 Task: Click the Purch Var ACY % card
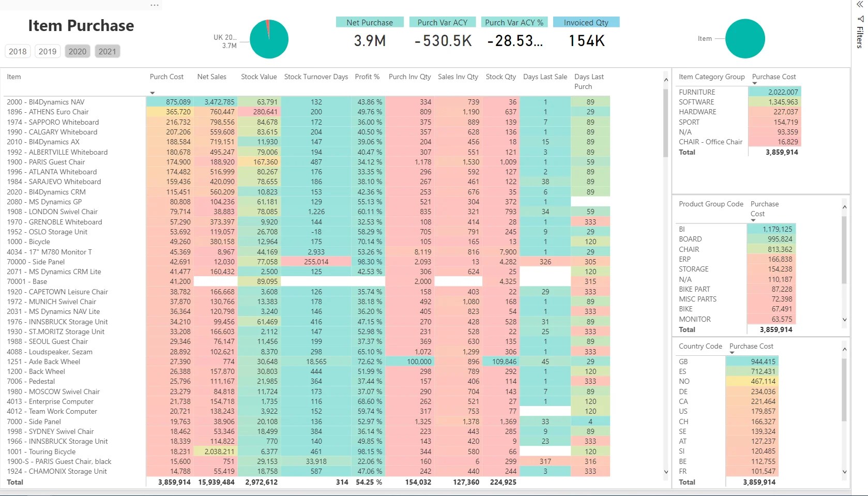[x=513, y=32]
